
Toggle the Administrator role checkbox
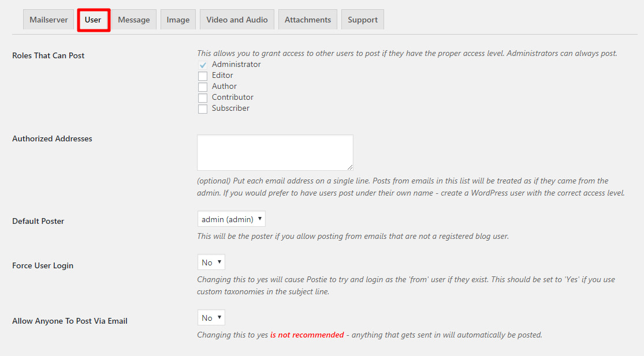point(203,64)
